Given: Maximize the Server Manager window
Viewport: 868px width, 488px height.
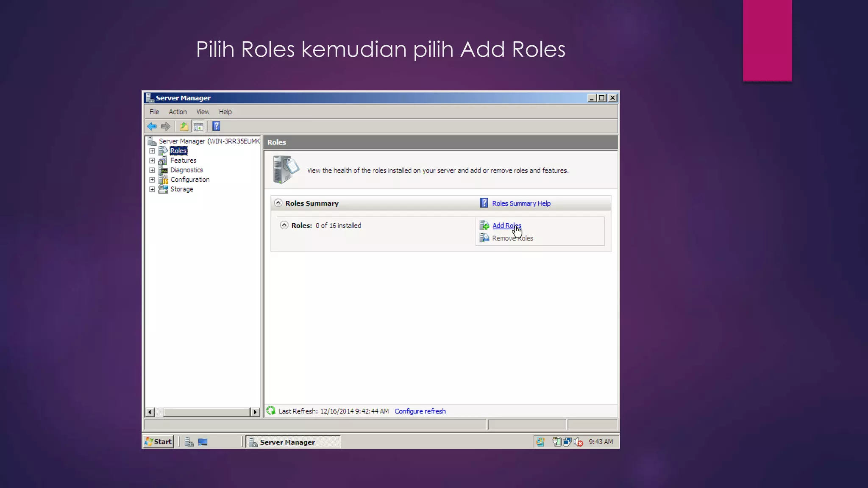Looking at the screenshot, I should point(601,98).
